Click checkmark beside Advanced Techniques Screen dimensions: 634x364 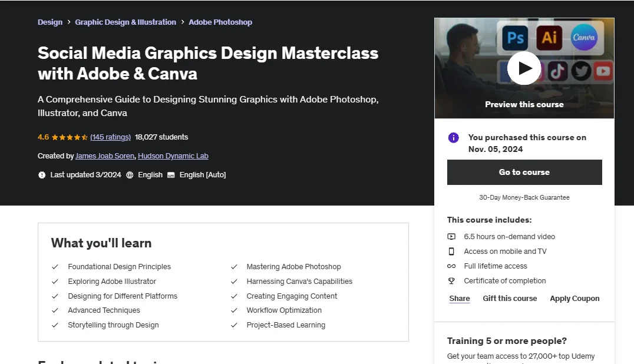pos(55,310)
